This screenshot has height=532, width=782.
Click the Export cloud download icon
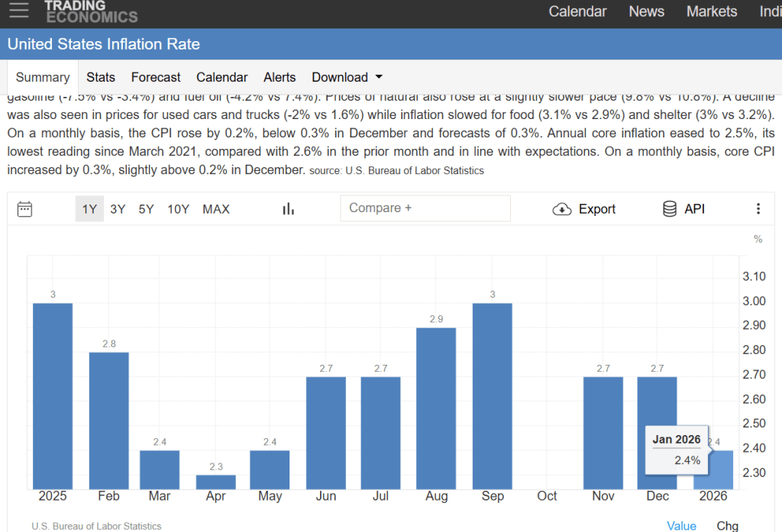(562, 209)
